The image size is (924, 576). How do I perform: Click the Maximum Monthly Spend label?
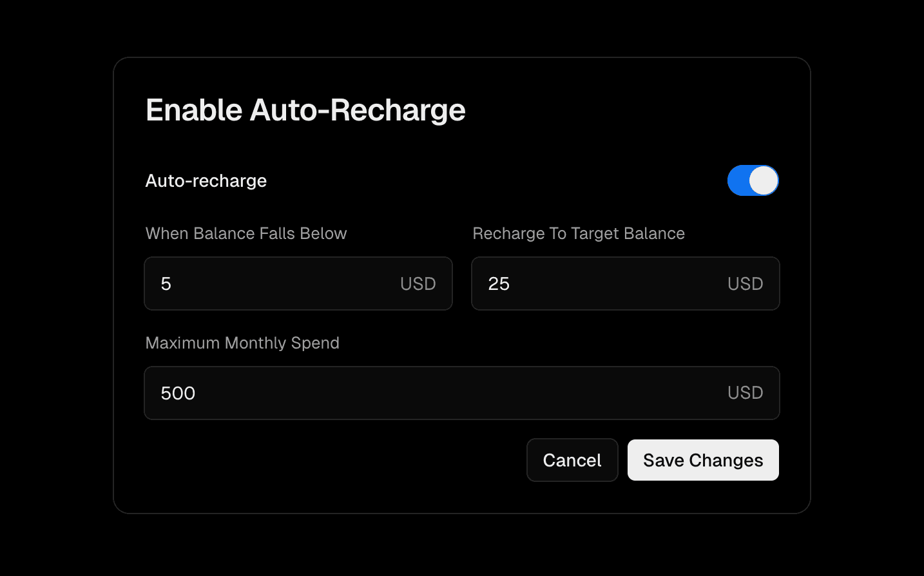point(242,343)
